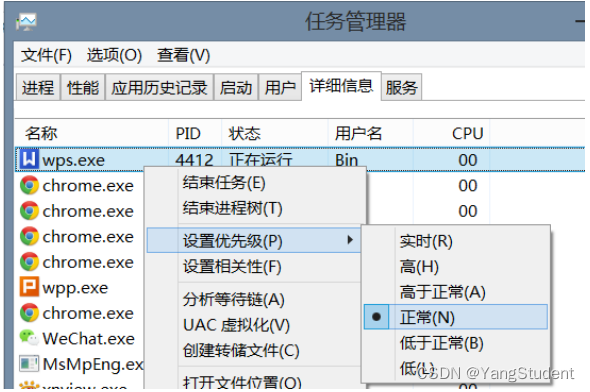This screenshot has height=392, width=590.
Task: Select the 正常(N) priority option
Action: [x=456, y=317]
